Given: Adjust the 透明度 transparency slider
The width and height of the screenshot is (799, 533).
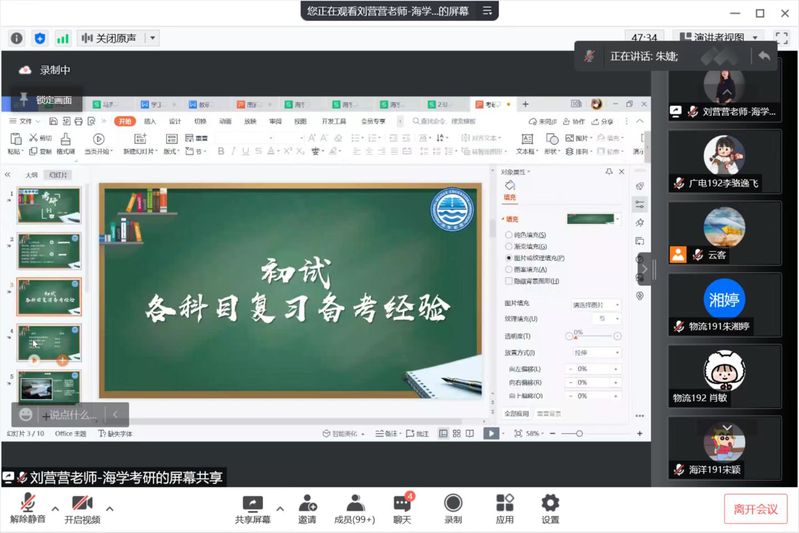Looking at the screenshot, I should pos(593,336).
